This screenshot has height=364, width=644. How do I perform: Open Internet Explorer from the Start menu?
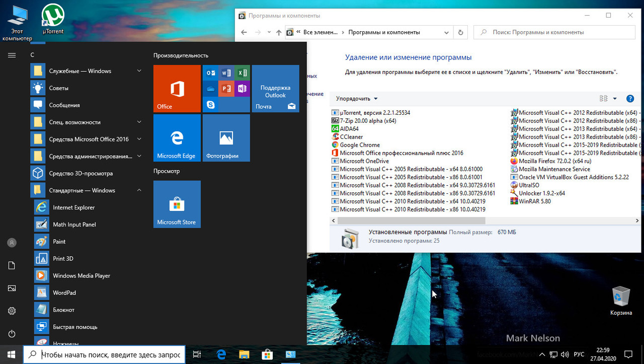click(73, 207)
